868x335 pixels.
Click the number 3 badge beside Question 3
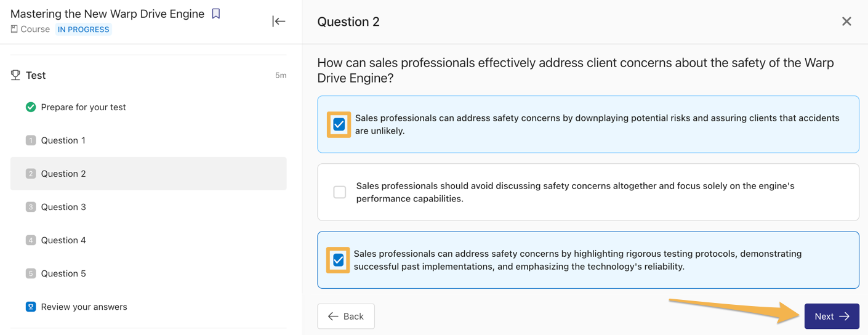(x=31, y=207)
